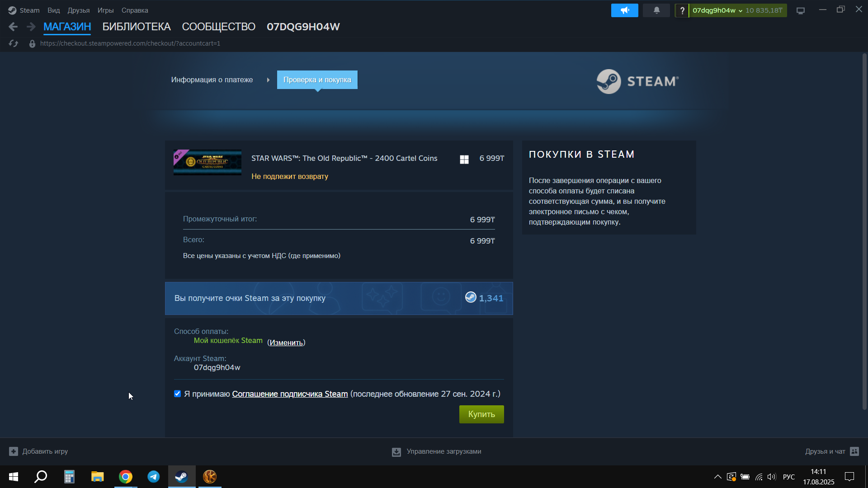Open the Star Wars game icon on the taskbar
The height and width of the screenshot is (488, 868).
pos(210,477)
